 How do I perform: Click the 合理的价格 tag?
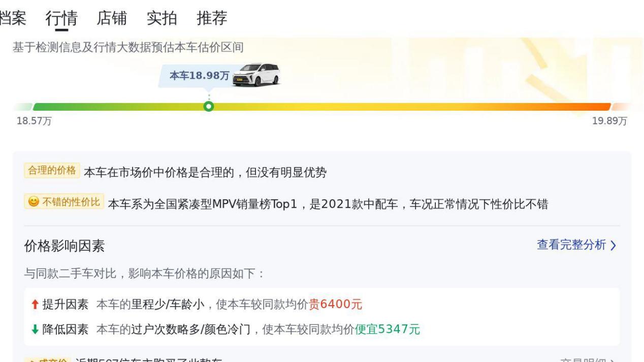[x=52, y=171]
